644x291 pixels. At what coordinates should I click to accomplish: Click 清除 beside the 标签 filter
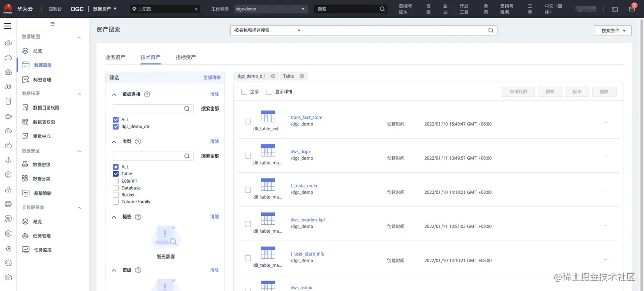click(x=215, y=217)
